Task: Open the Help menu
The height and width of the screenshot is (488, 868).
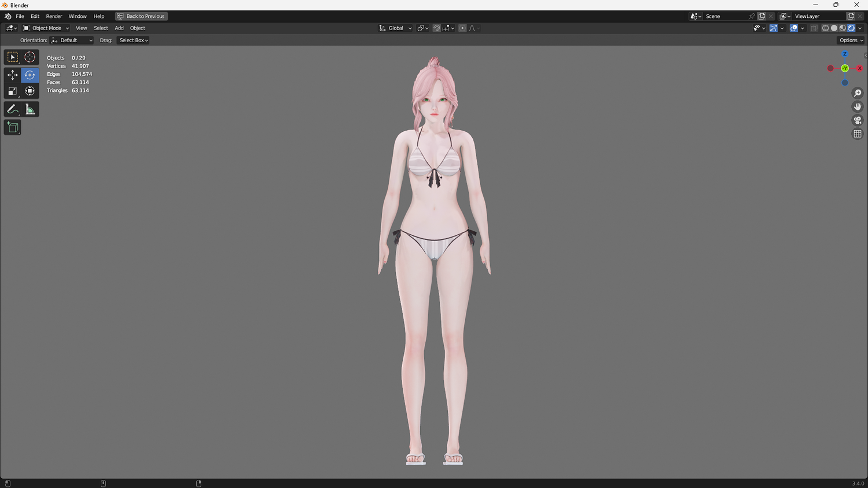Action: (99, 16)
